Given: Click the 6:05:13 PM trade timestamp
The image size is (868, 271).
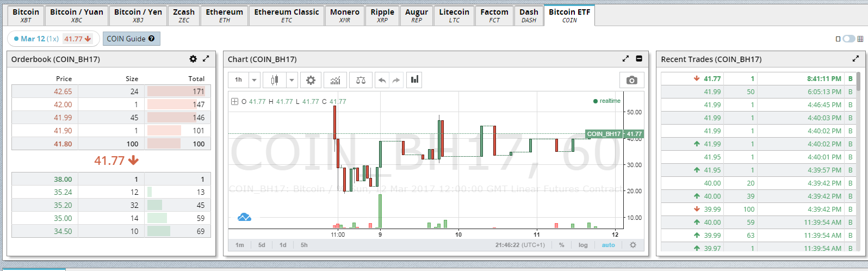Looking at the screenshot, I should (x=824, y=92).
